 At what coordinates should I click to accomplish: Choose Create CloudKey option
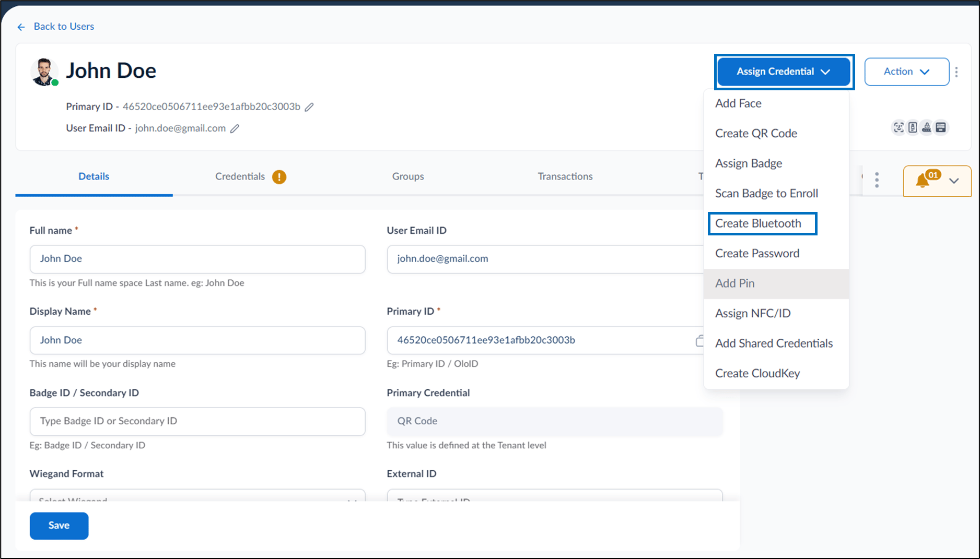click(x=776, y=374)
